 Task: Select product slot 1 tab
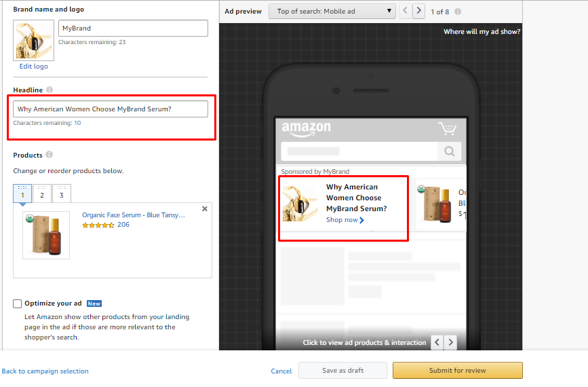click(x=22, y=193)
